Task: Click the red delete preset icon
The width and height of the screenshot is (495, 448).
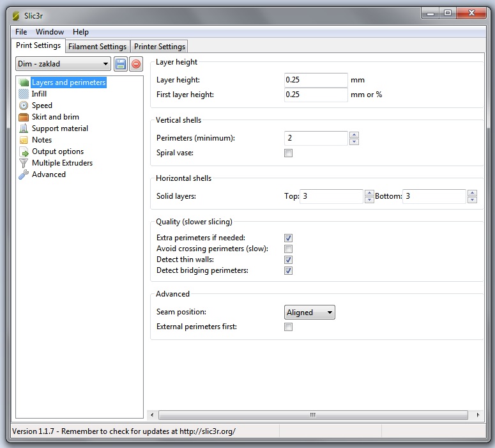Action: point(136,64)
